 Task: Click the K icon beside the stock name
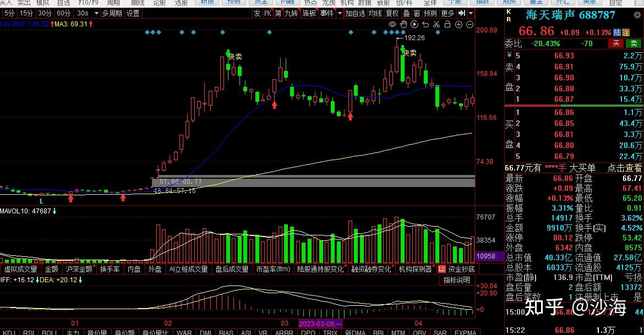509,12
